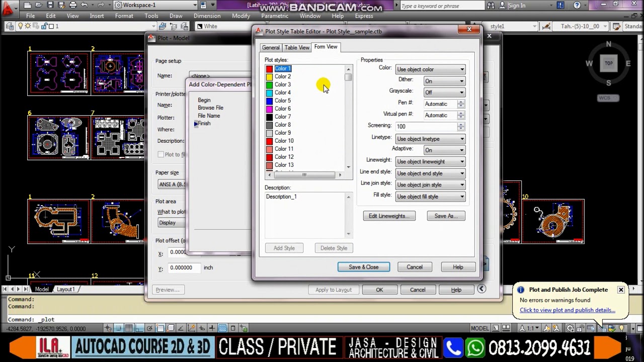The width and height of the screenshot is (644, 362).
Task: Click the Layer States Manager icon
Action: 185,26
